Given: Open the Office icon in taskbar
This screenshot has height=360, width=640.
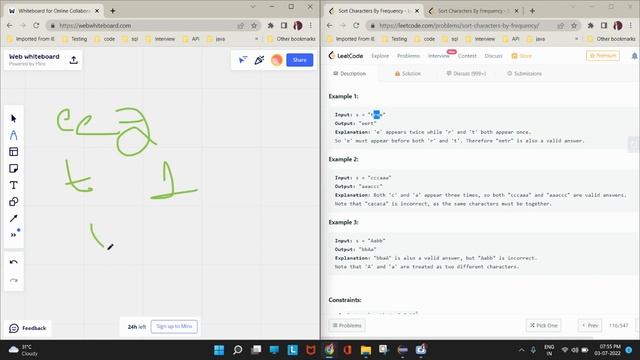Looking at the screenshot, I should coord(347,350).
